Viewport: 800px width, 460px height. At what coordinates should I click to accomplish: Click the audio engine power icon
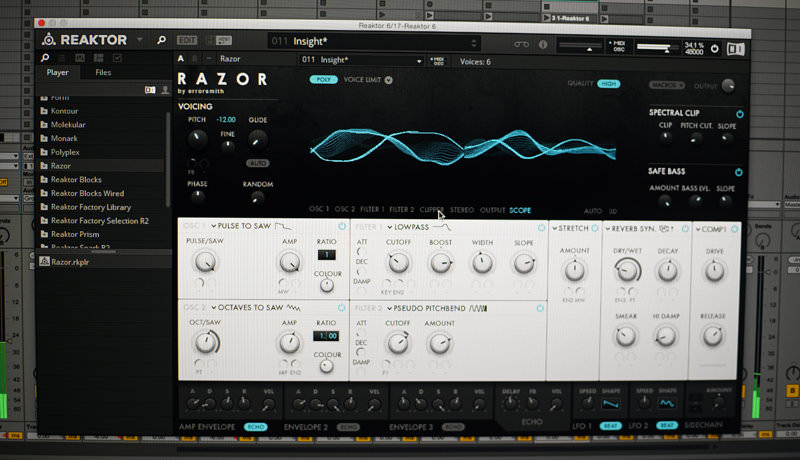[x=715, y=48]
